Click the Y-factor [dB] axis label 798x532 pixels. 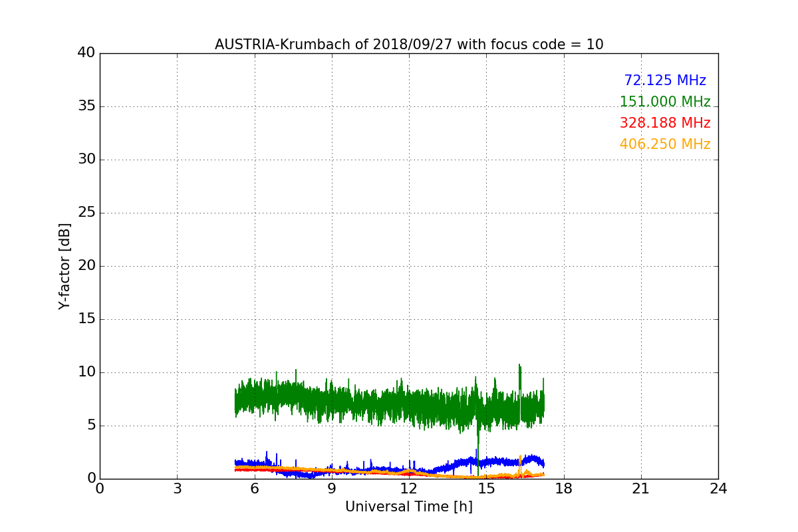(65, 266)
